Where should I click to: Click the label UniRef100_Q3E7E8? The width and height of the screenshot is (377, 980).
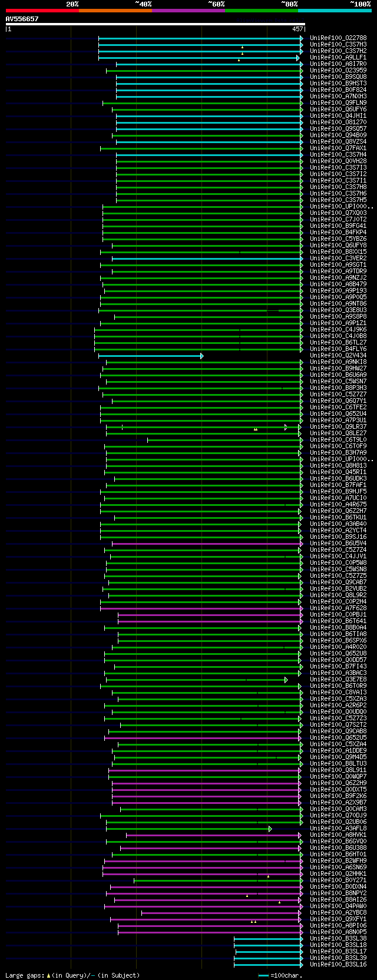[x=338, y=680]
